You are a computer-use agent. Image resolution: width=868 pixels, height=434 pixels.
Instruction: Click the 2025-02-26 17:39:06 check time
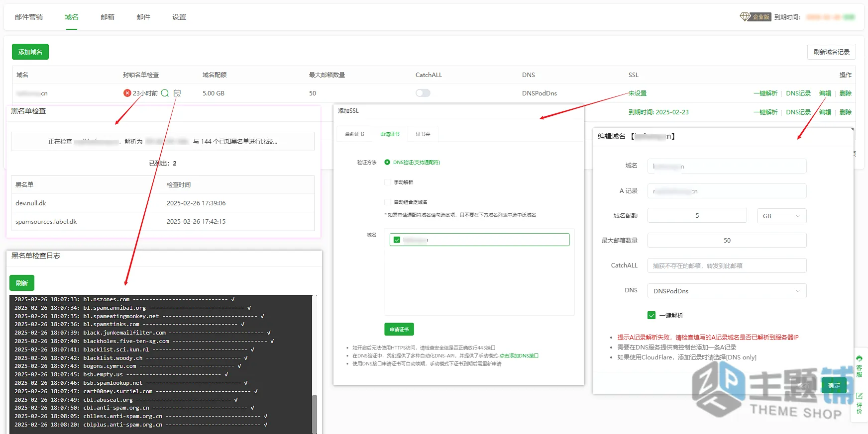[x=196, y=203]
